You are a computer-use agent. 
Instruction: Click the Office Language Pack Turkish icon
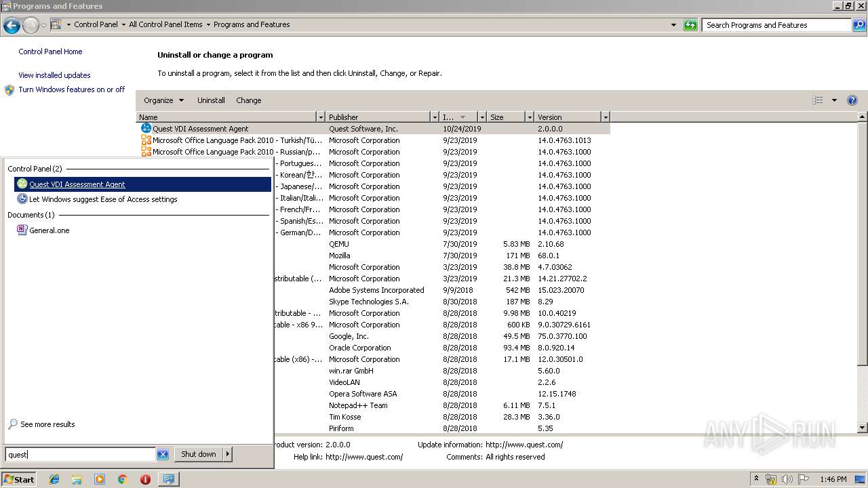click(x=146, y=140)
